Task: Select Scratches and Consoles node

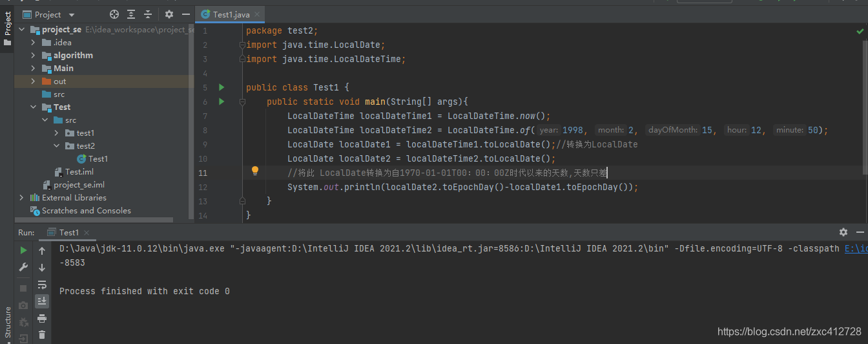Action: coord(81,211)
